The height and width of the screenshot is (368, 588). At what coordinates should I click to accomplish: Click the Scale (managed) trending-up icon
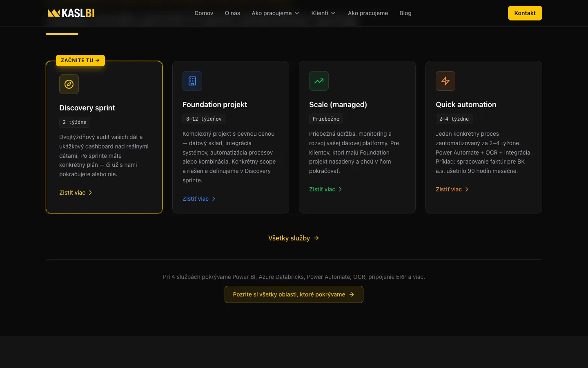pos(319,81)
